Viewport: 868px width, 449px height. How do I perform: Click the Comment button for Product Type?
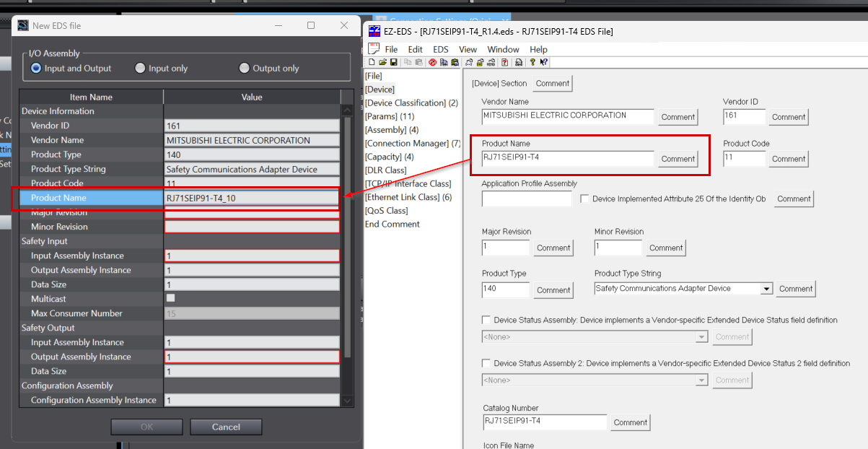[553, 289]
